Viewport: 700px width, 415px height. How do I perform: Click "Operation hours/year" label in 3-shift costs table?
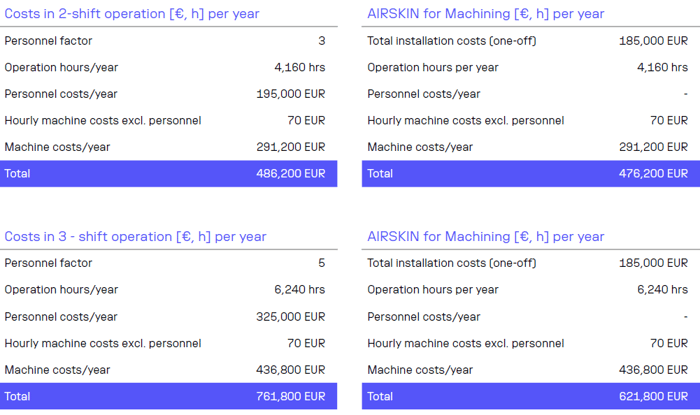click(61, 290)
